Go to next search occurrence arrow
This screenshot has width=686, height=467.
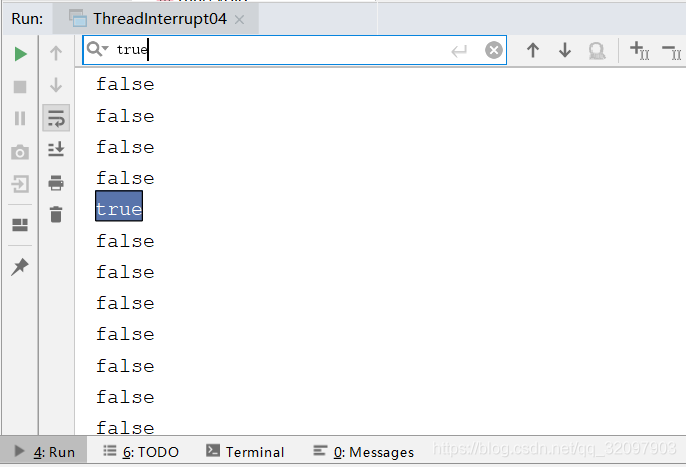point(565,50)
